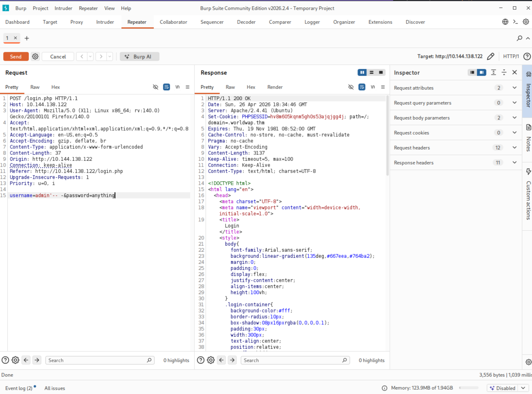Screen dimensions: 532x394
Task: Open Request search help icon
Action: 5,360
